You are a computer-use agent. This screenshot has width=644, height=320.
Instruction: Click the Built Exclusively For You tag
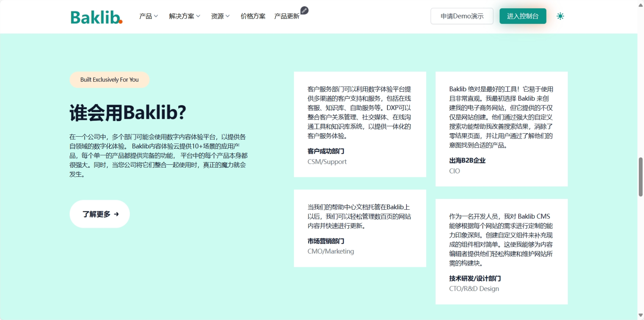click(x=109, y=80)
